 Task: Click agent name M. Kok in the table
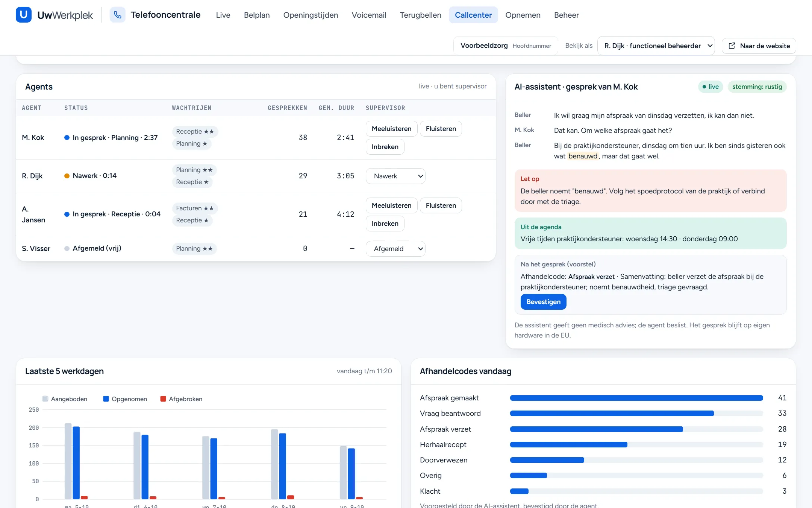point(33,138)
